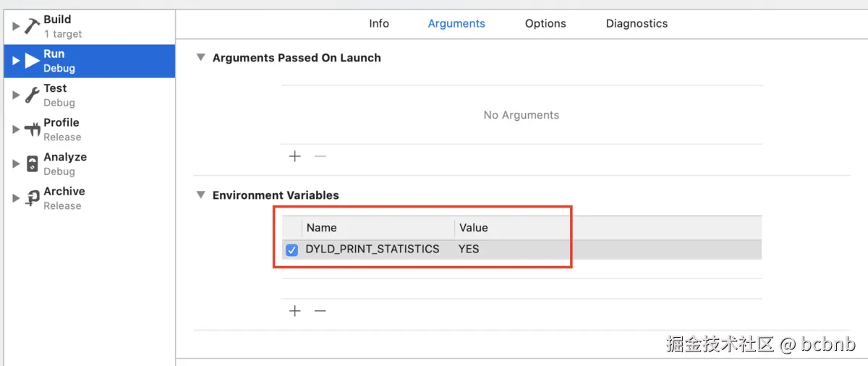868x366 pixels.
Task: Switch to the Options tab
Action: pyautogui.click(x=545, y=23)
